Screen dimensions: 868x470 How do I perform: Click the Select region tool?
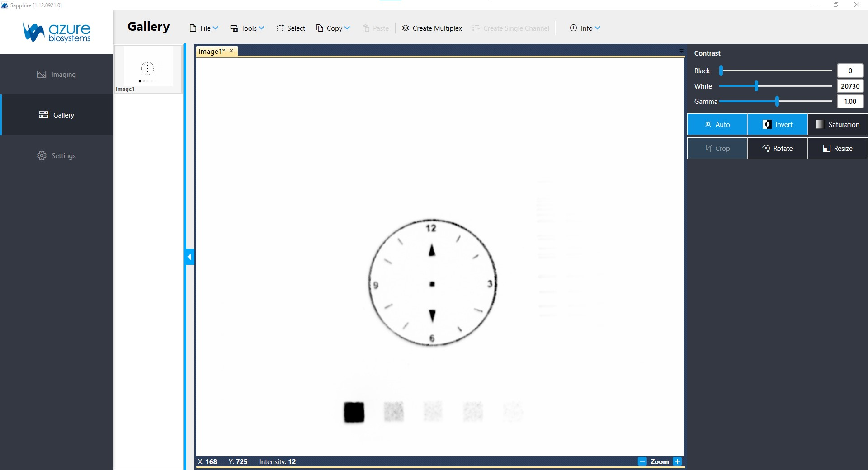click(x=291, y=28)
